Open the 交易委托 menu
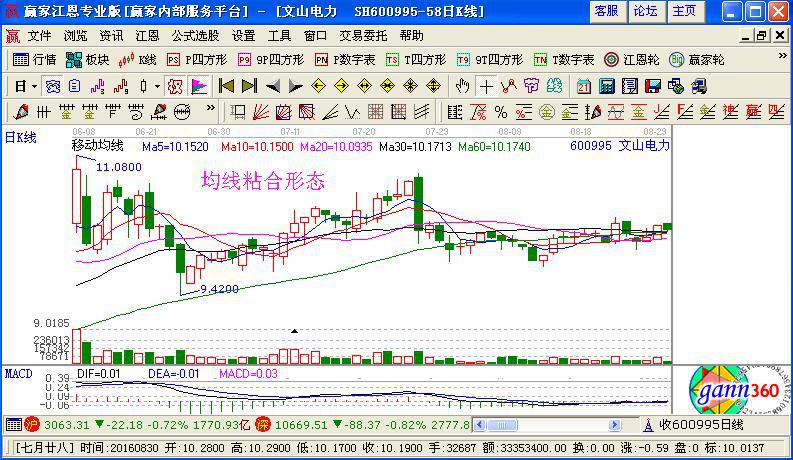The image size is (793, 460). tap(361, 35)
